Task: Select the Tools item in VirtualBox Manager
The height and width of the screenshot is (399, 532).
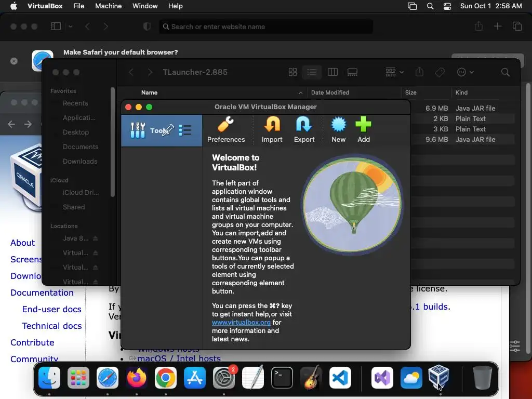Action: click(x=162, y=130)
